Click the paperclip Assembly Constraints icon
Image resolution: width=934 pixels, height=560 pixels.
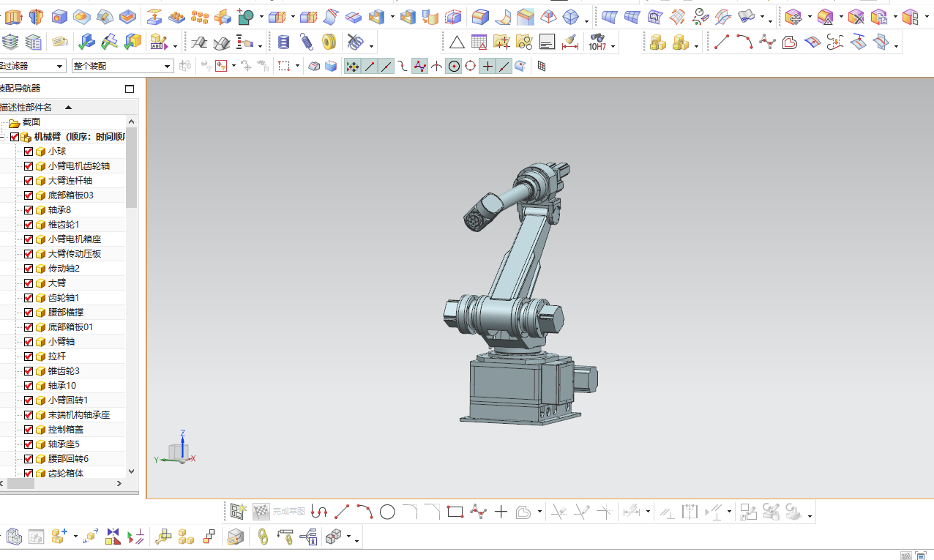[x=262, y=537]
